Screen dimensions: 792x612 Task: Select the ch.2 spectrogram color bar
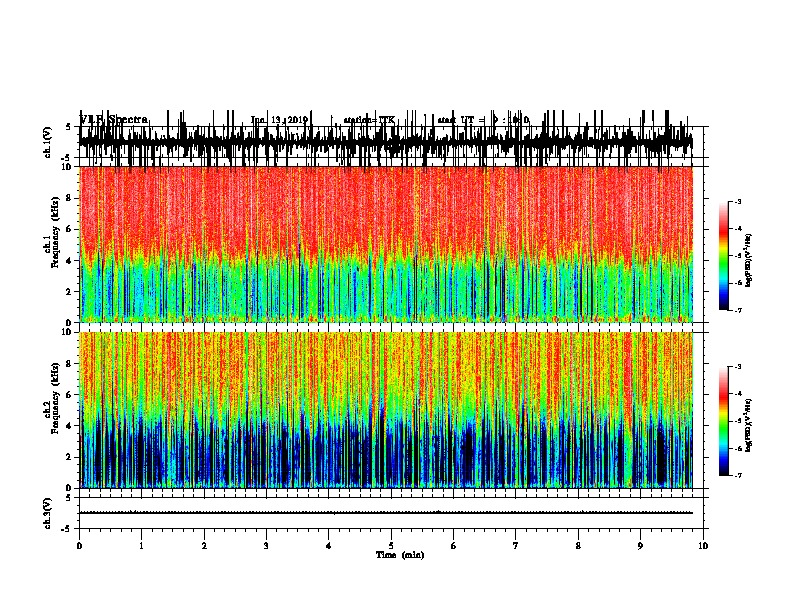[x=724, y=421]
